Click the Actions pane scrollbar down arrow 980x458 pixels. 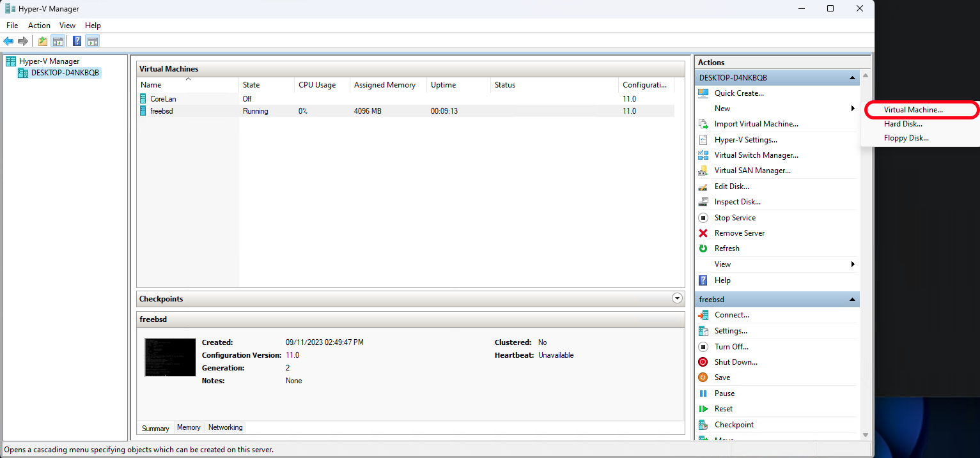coord(866,435)
